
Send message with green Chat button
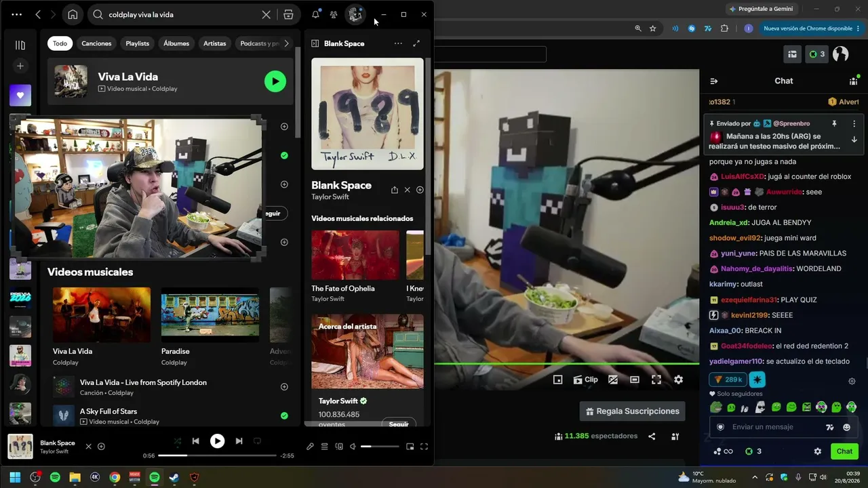click(x=844, y=451)
